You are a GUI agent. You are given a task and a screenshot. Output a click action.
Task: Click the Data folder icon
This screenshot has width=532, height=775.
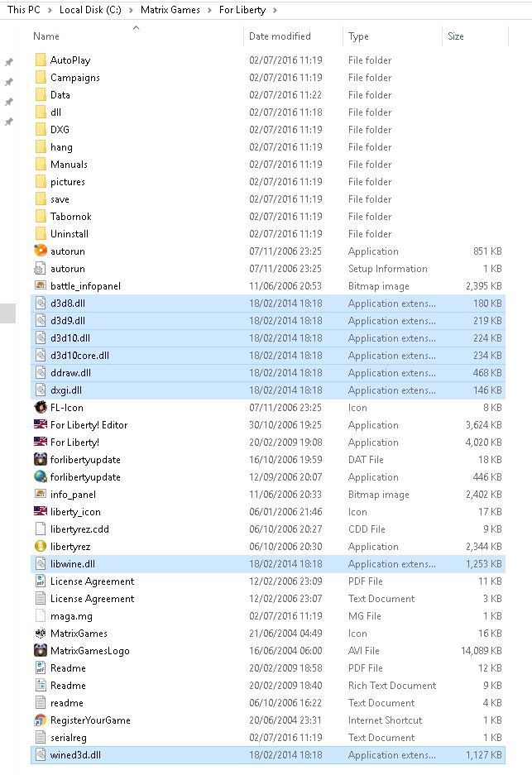[41, 94]
